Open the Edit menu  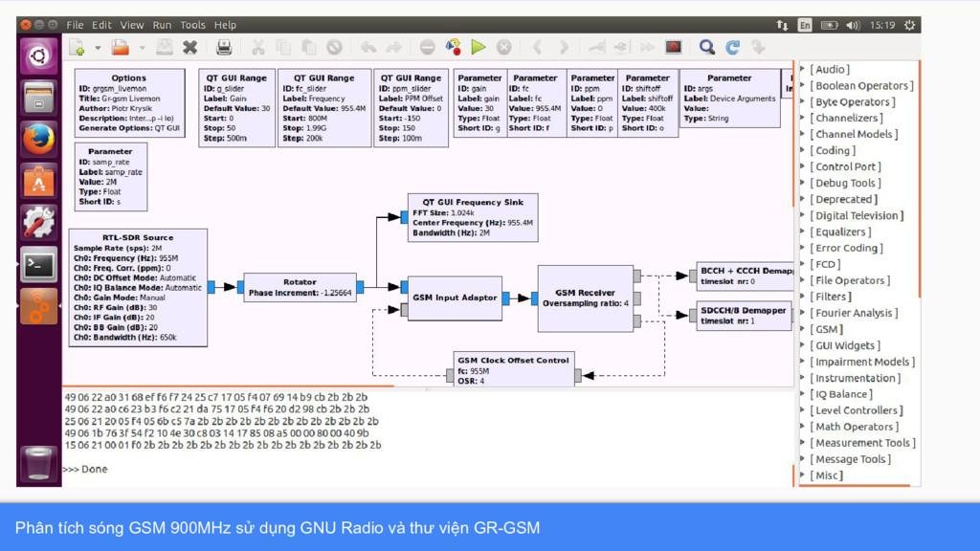pos(101,25)
